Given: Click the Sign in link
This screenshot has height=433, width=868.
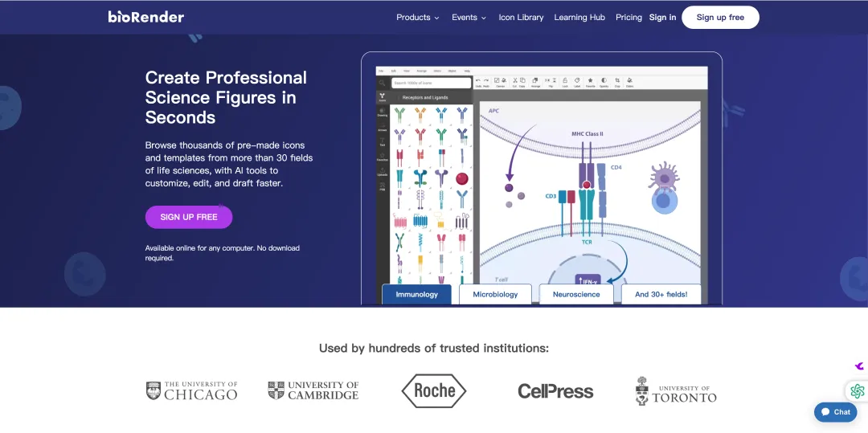Looking at the screenshot, I should click(662, 17).
